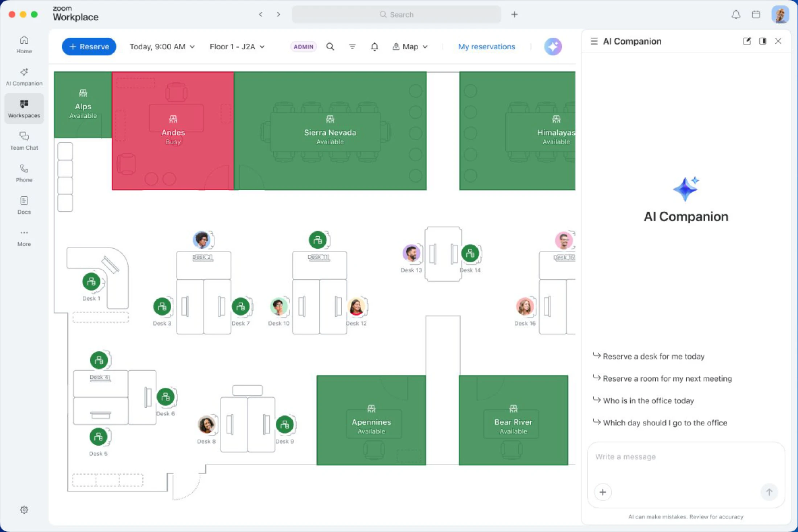The height and width of the screenshot is (532, 798).
Task: Open settings gear in sidebar
Action: pos(24,510)
